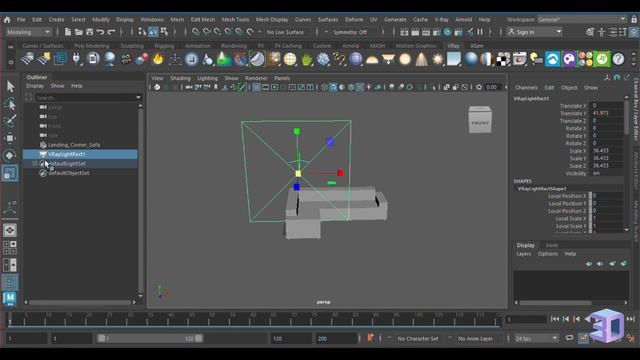Click the plug icon on V-Ray shelf
This screenshot has height=360, width=640.
[76, 59]
